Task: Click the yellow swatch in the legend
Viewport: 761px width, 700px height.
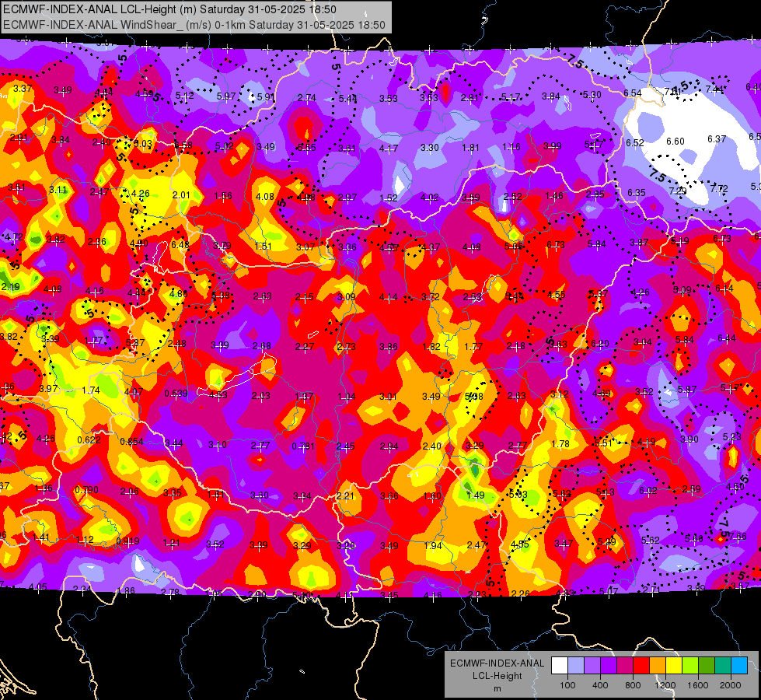Action: 674,666
